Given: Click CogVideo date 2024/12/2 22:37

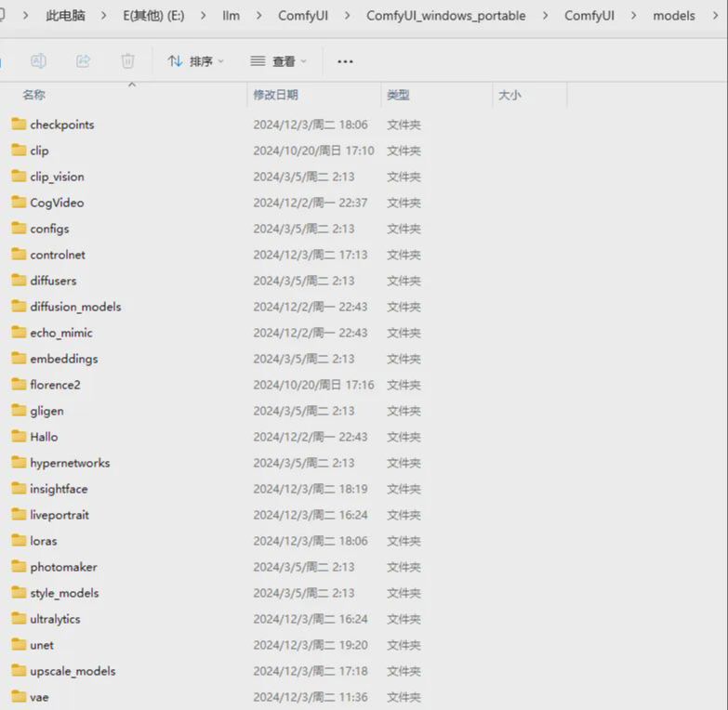Looking at the screenshot, I should click(311, 203).
